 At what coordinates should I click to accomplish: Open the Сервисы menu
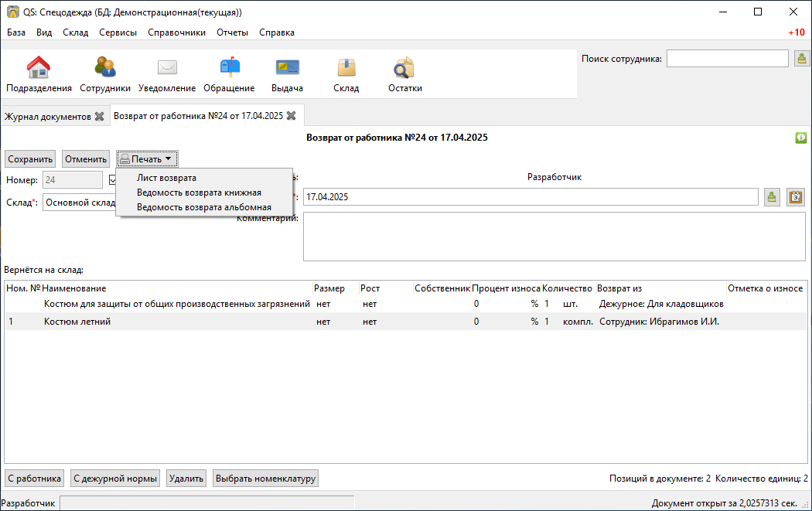pos(118,32)
